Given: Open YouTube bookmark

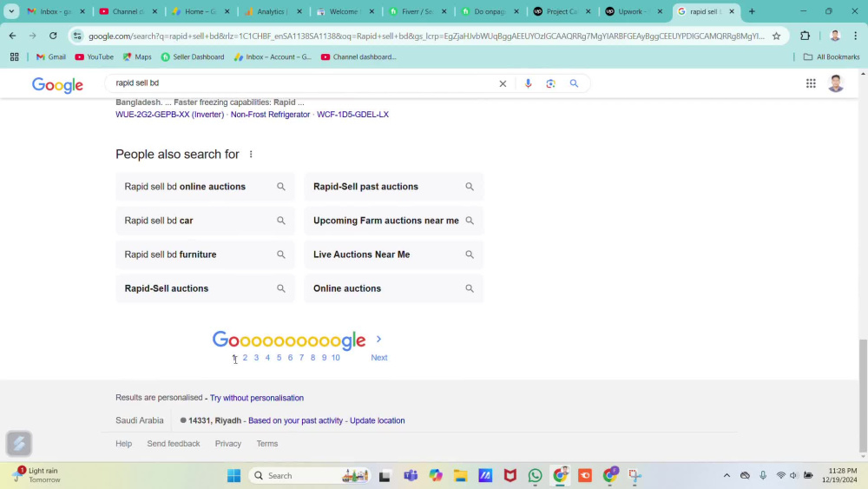Looking at the screenshot, I should (x=94, y=57).
